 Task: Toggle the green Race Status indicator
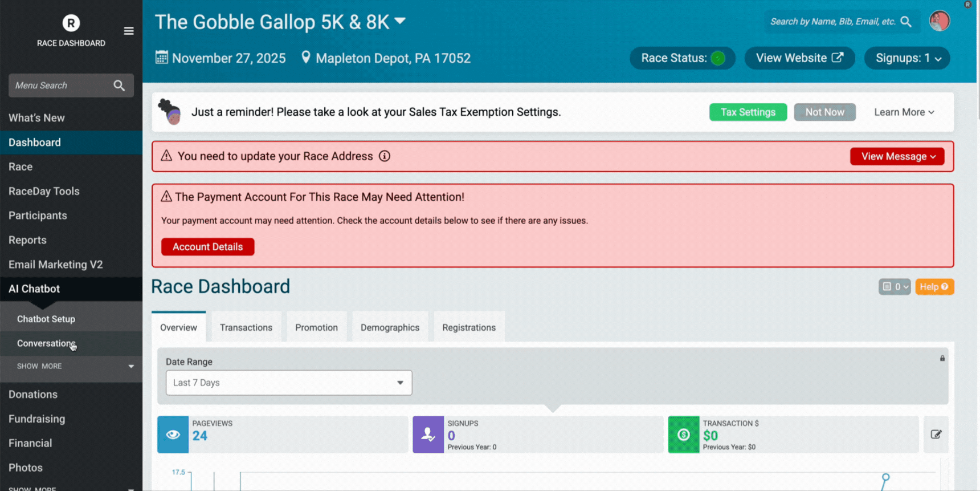point(718,58)
